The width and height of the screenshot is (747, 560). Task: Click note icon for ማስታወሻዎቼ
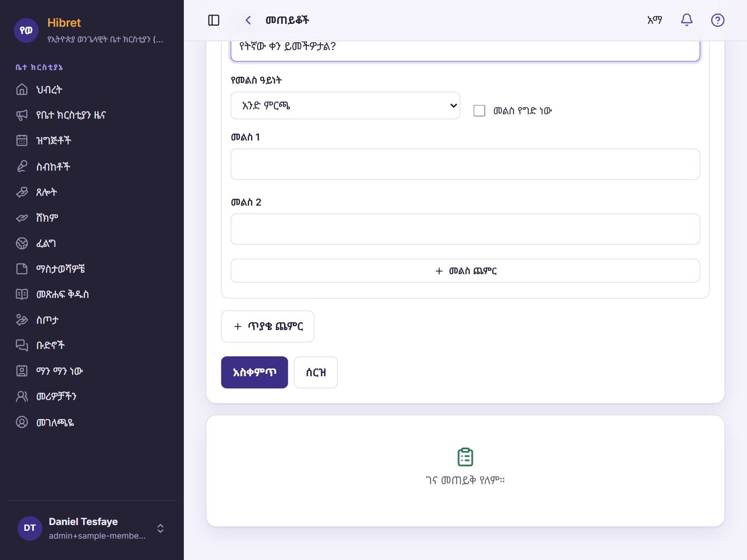pyautogui.click(x=22, y=269)
